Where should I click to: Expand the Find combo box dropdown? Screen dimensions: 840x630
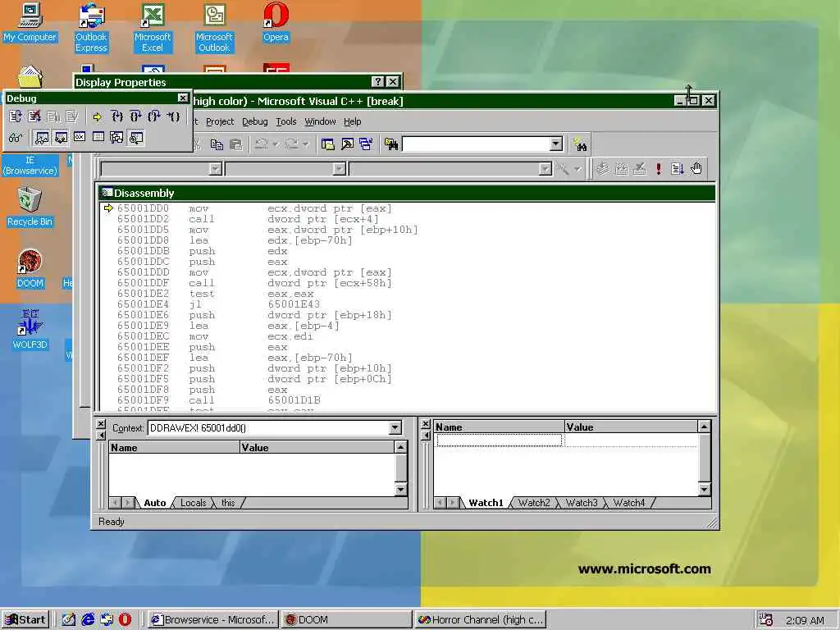point(556,144)
